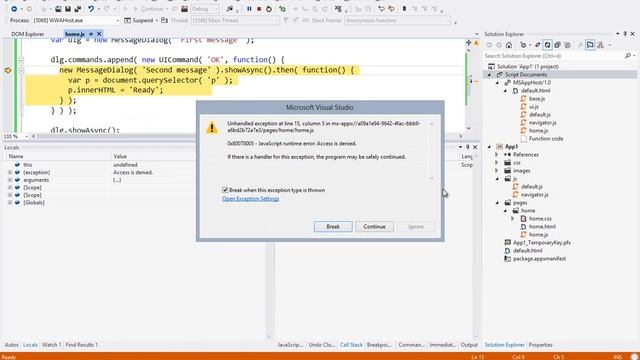Viewport: 640px width, 360px height.
Task: Click the green Refresh Windows app icon
Action: [x=282, y=9]
